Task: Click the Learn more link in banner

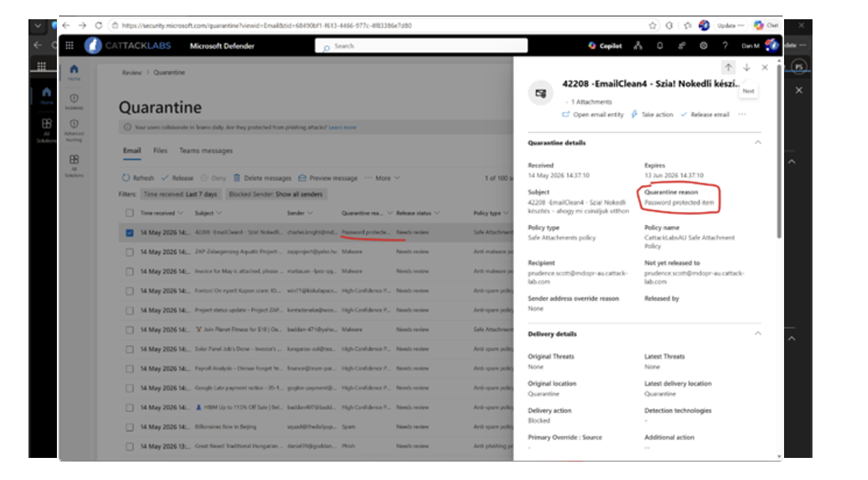Action: (x=342, y=127)
